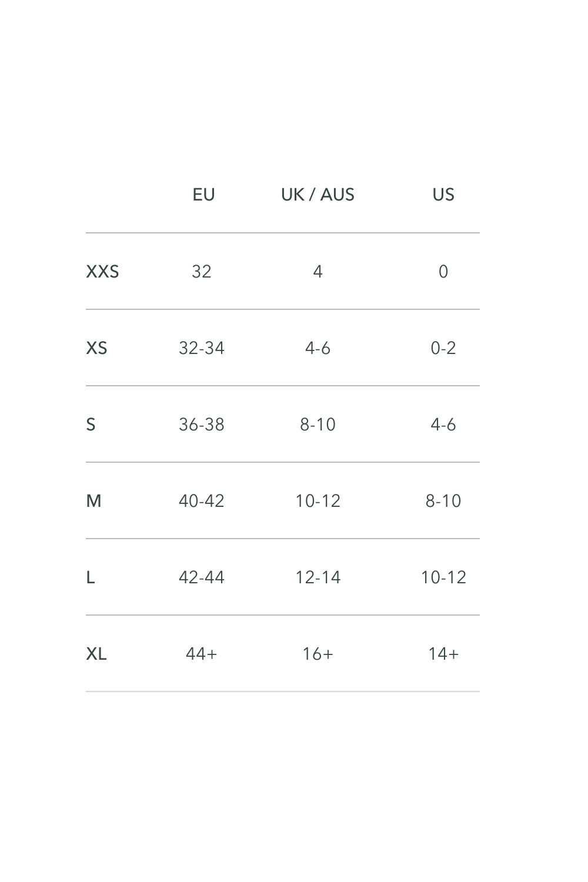The height and width of the screenshot is (882, 588).
Task: Click the US column header
Action: click(443, 195)
